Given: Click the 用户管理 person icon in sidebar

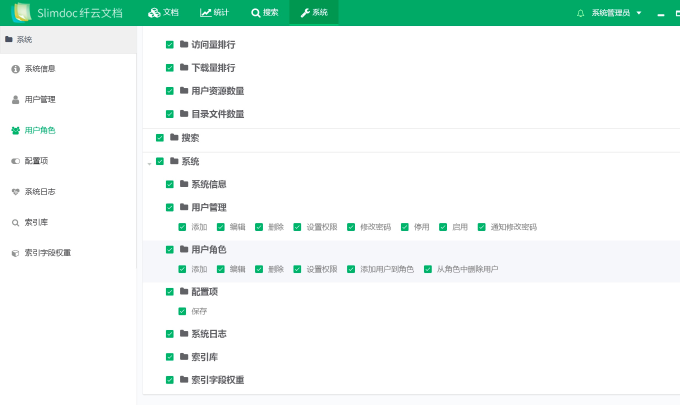Looking at the screenshot, I should click(x=15, y=100).
